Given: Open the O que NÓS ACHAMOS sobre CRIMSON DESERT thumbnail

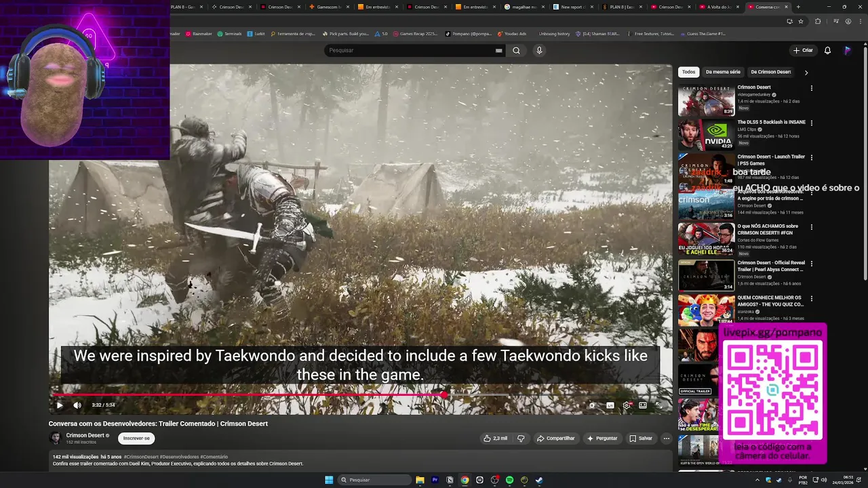Looking at the screenshot, I should coord(706,239).
